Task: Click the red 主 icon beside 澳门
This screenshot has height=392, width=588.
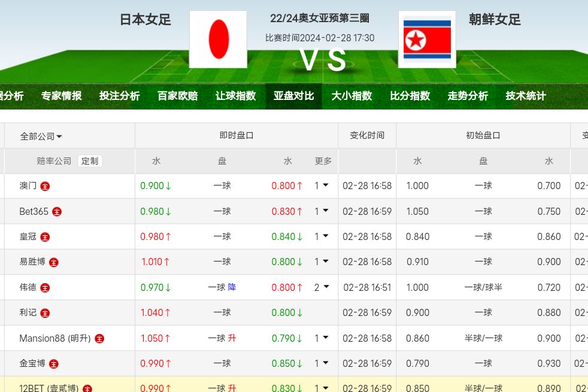Action: click(45, 186)
